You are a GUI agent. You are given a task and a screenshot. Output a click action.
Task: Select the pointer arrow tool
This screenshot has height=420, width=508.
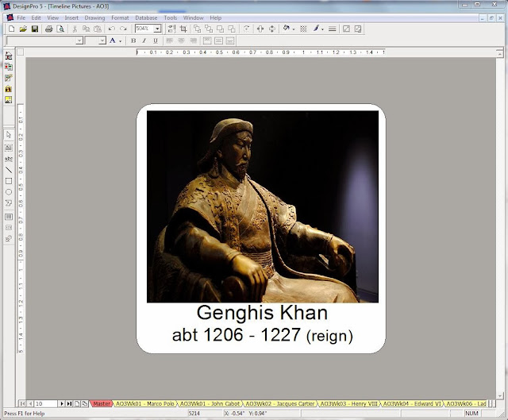9,134
